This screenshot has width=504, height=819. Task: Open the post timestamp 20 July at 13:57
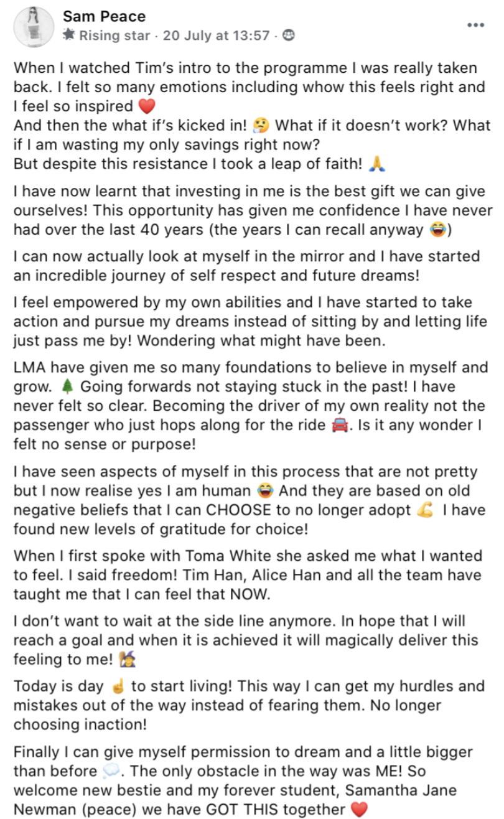tap(216, 36)
